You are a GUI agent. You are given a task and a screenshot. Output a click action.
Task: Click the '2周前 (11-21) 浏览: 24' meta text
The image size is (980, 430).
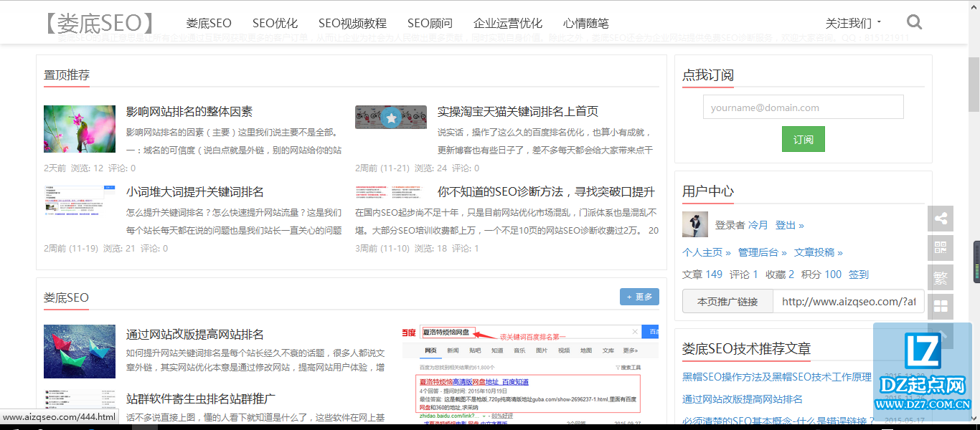point(401,168)
